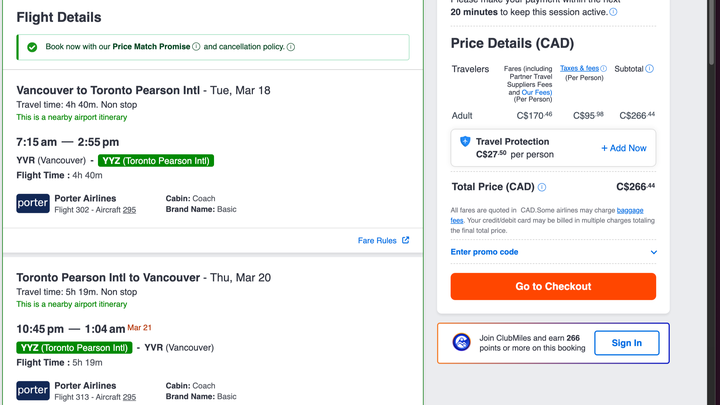
Task: Click the Go to Checkout button
Action: click(x=553, y=287)
